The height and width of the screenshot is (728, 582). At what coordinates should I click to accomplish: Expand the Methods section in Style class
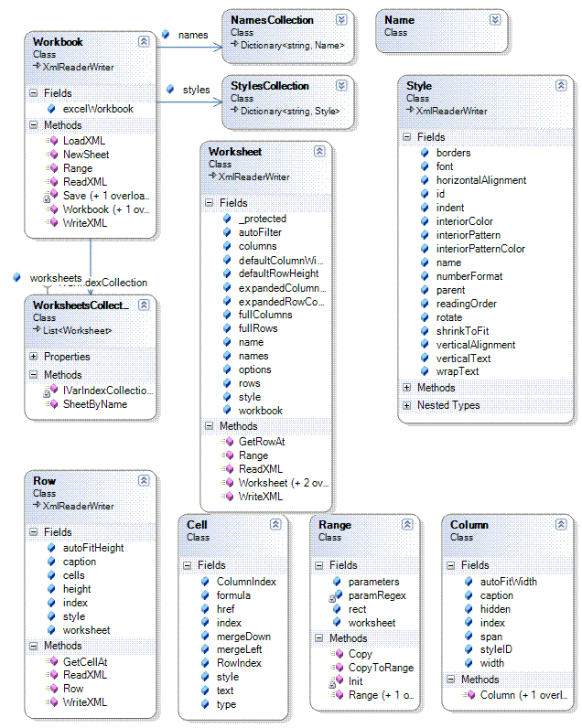point(407,388)
